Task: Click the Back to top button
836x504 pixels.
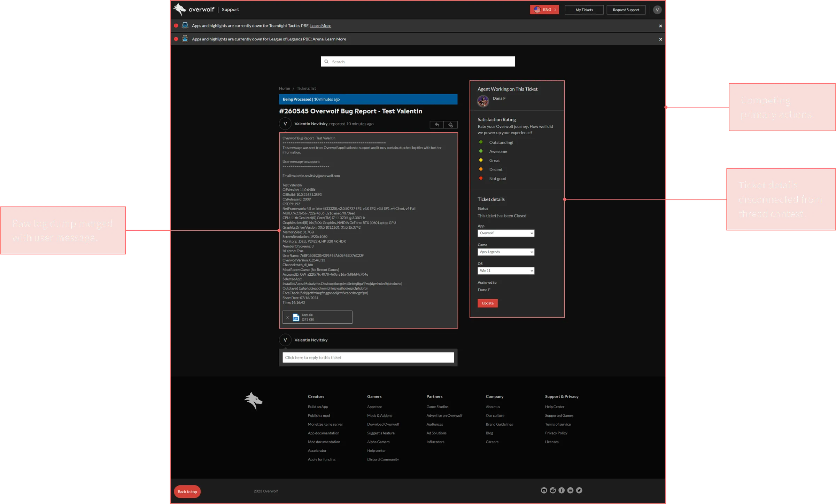Action: tap(187, 491)
